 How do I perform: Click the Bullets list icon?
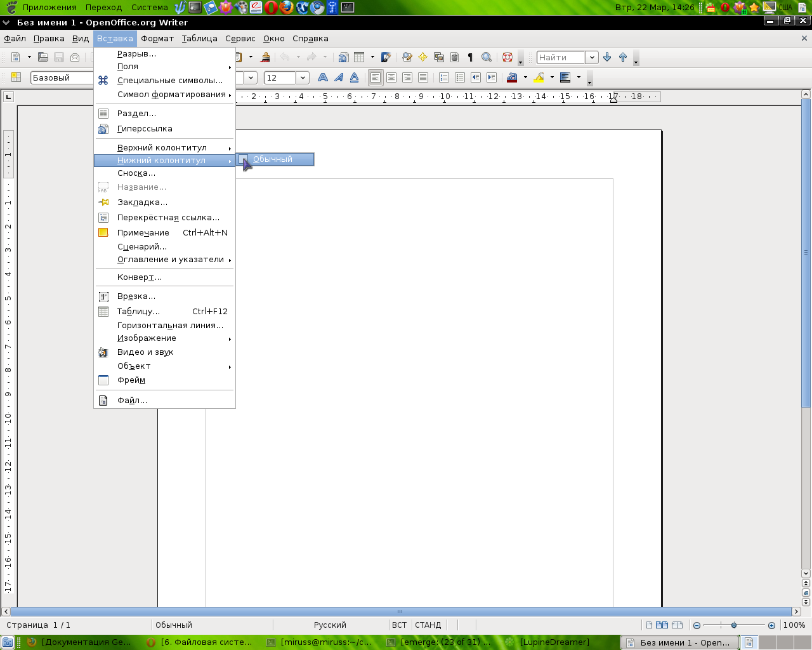pos(460,77)
